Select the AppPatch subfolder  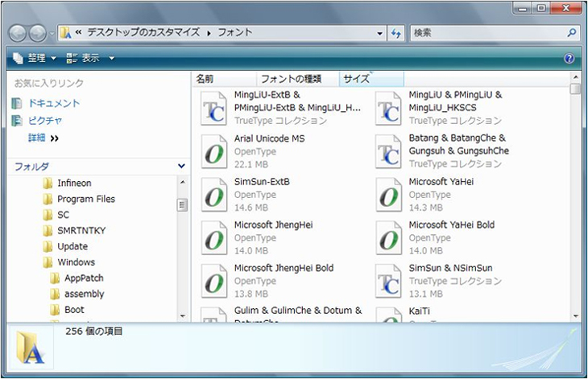84,278
